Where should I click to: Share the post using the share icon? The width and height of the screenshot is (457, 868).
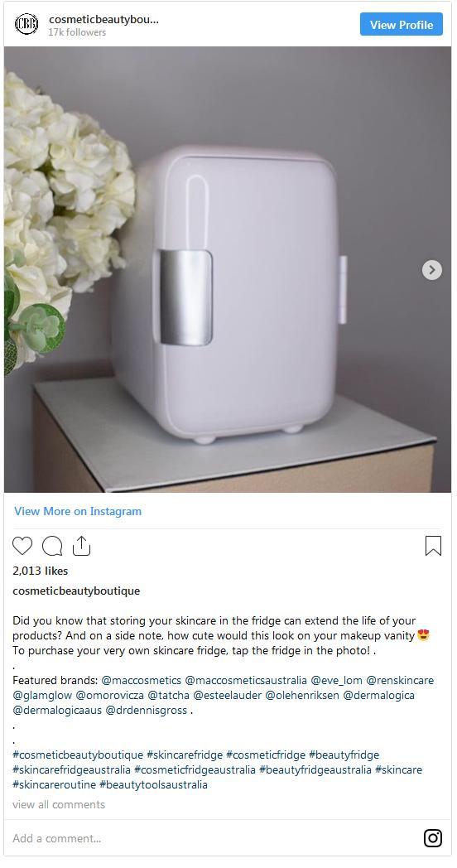pyautogui.click(x=81, y=545)
